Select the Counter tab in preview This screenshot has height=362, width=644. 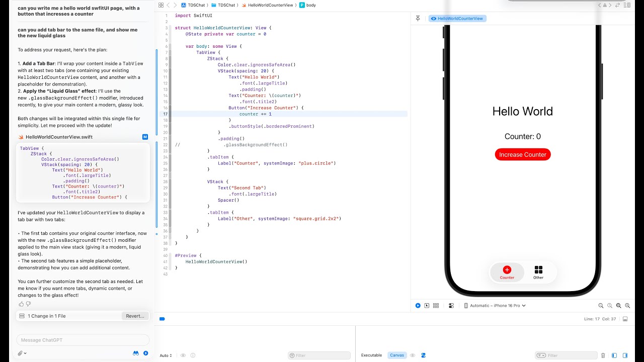click(507, 273)
